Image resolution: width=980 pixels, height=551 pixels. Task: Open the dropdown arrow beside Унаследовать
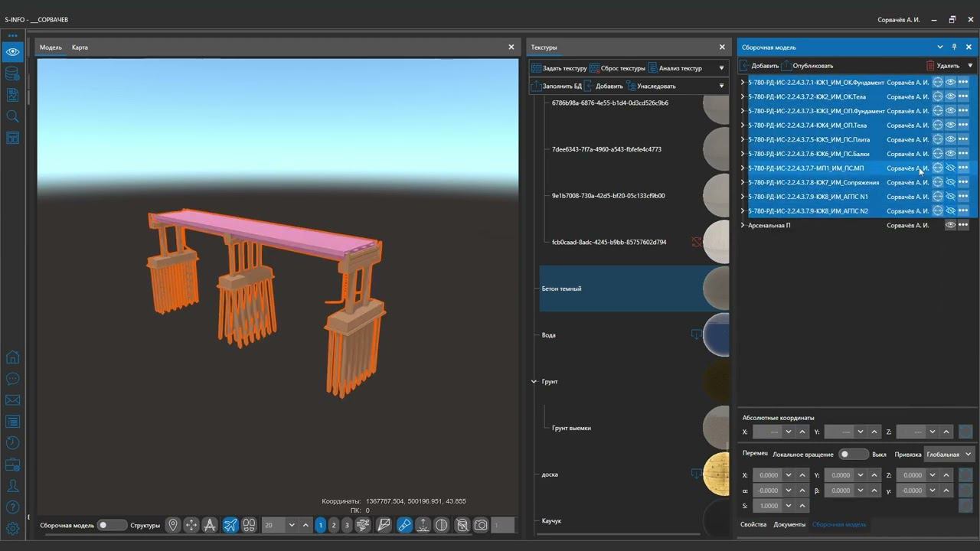coord(721,86)
